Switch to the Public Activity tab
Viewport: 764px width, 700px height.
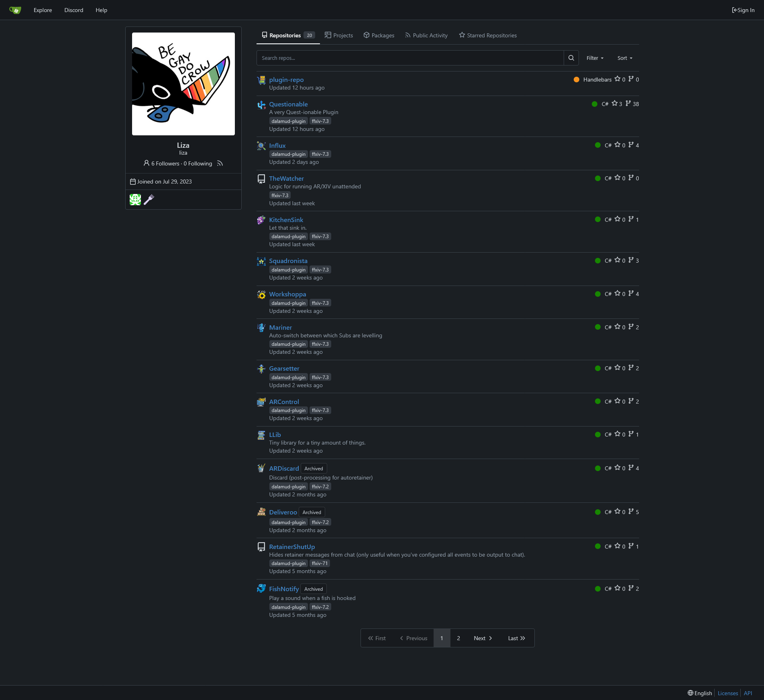426,35
